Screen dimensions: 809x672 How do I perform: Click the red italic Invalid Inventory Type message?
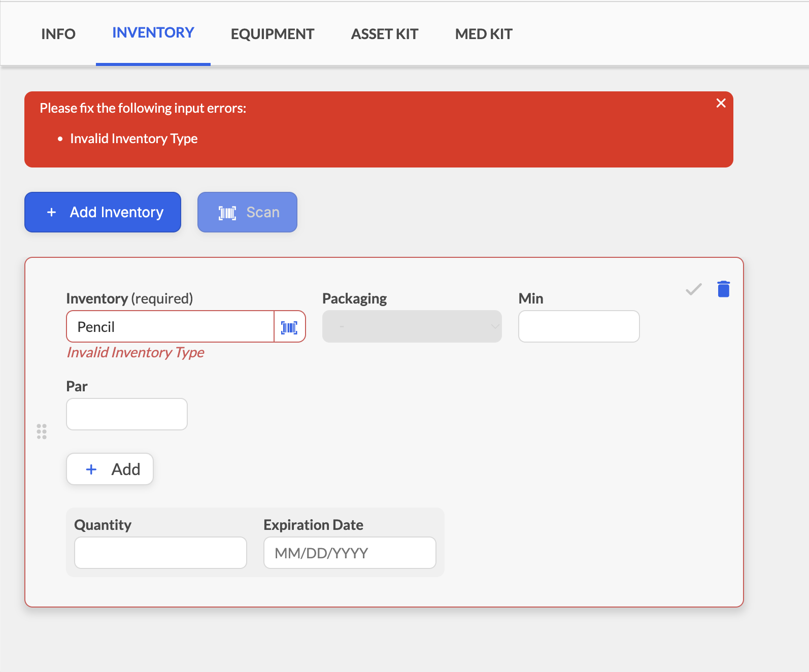136,353
